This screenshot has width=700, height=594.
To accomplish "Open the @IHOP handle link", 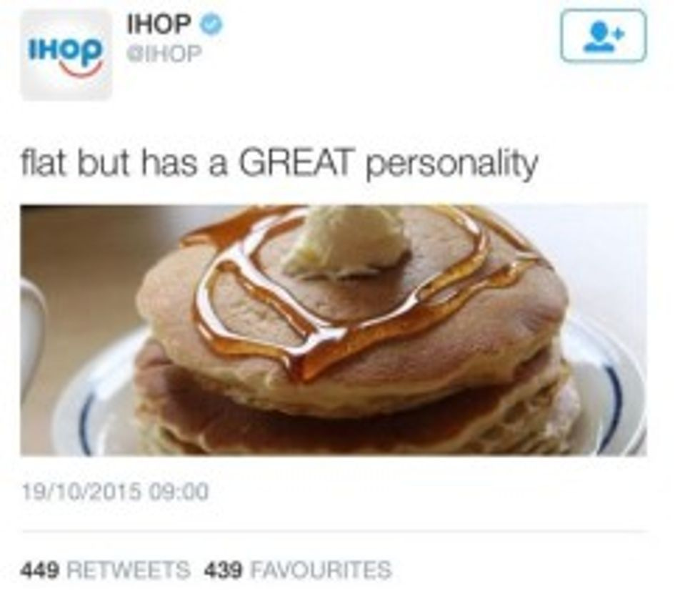I will [164, 54].
